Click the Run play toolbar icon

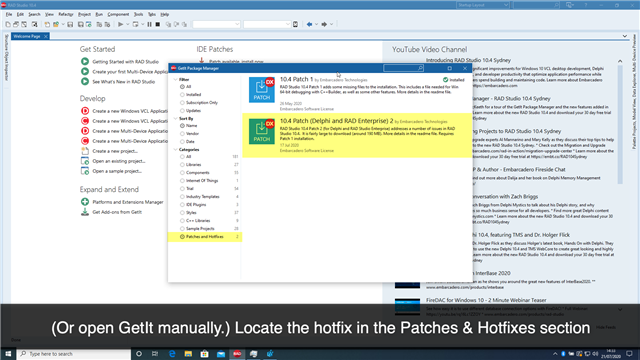tap(120, 24)
